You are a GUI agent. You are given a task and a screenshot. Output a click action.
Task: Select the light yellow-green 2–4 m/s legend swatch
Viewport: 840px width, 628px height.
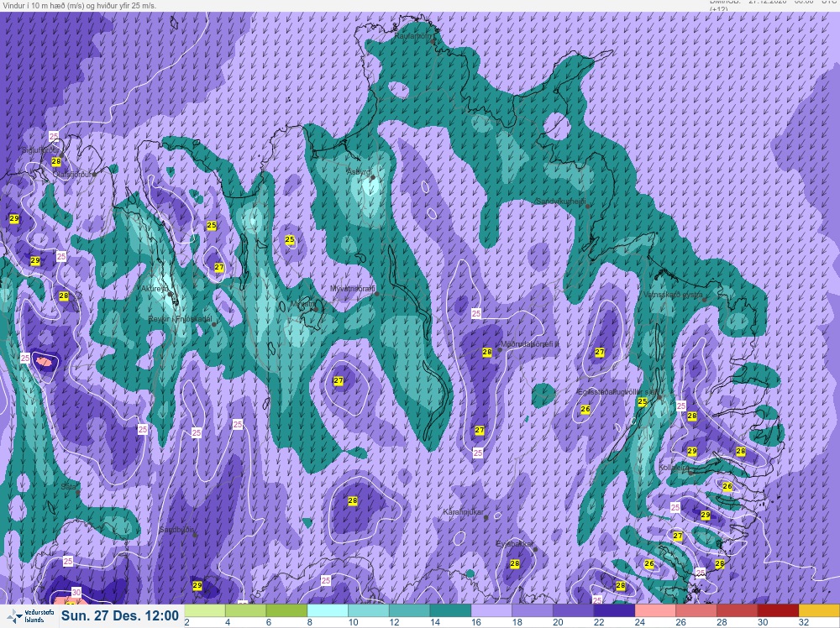click(x=205, y=611)
